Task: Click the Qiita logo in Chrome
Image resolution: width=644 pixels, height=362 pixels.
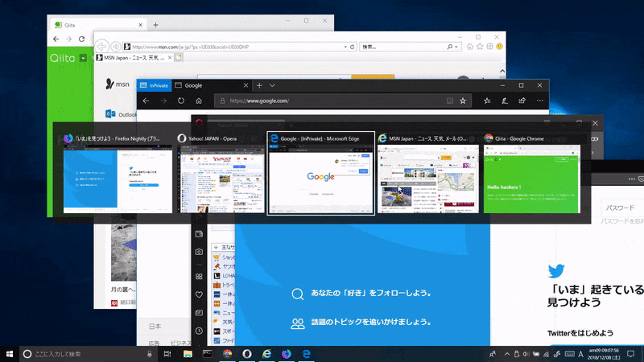Action: [x=63, y=58]
